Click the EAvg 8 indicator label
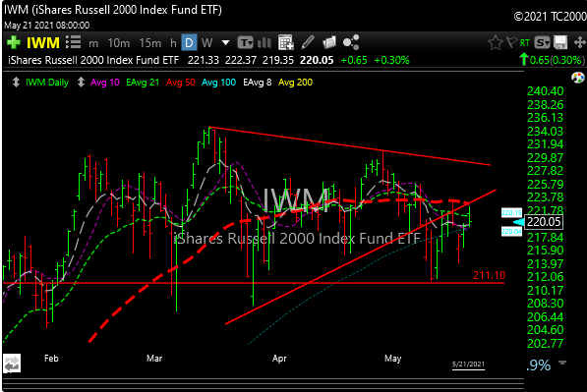 pos(258,83)
